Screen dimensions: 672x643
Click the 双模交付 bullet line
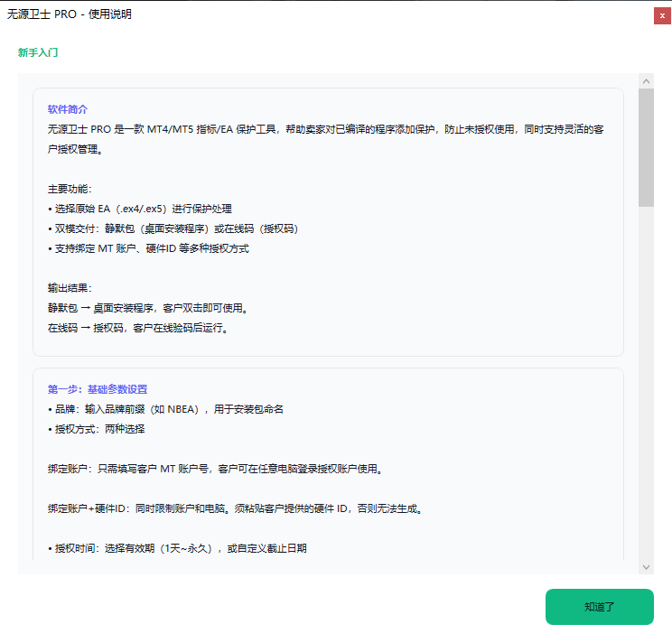[173, 228]
